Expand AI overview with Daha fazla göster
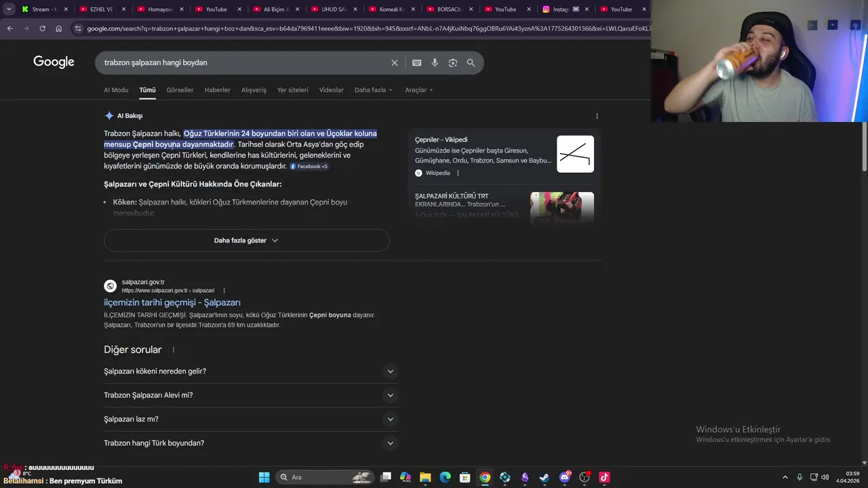Screen dimensions: 868x488 coord(246,241)
